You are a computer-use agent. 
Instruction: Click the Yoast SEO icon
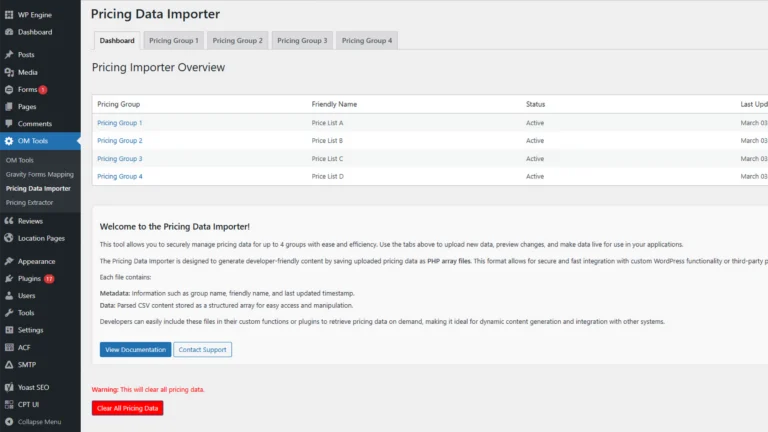pyautogui.click(x=9, y=387)
